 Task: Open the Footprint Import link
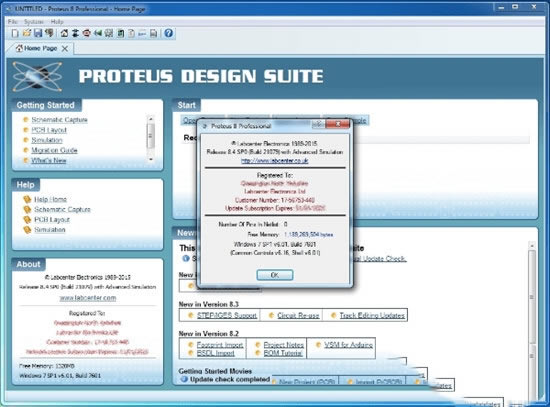[x=220, y=345]
